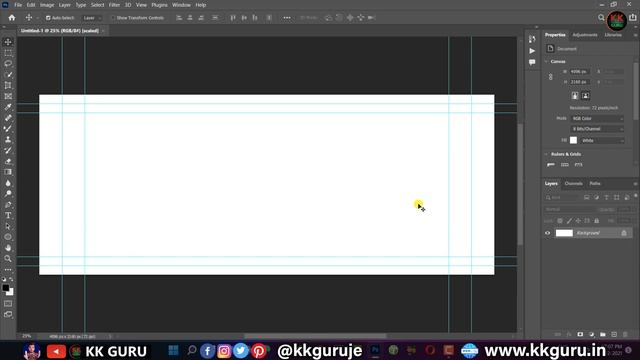Toggle Quick Mask mode in the toolbox
This screenshot has width=640, height=360.
(8, 304)
